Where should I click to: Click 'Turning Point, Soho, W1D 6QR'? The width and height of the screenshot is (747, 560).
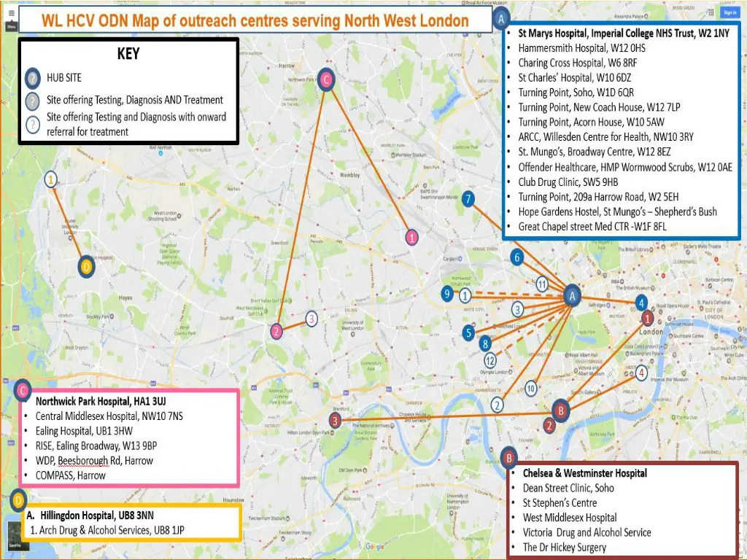tap(576, 93)
